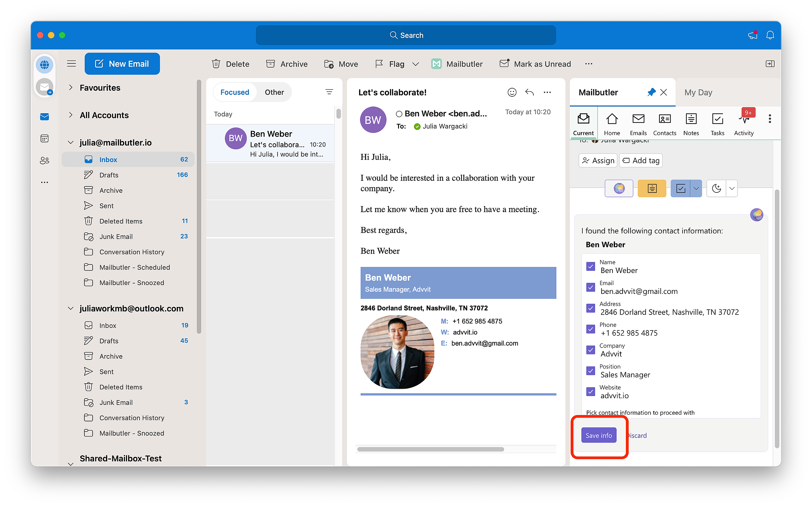The width and height of the screenshot is (812, 507).
Task: Reply to the Let's collaborate email
Action: coord(530,92)
